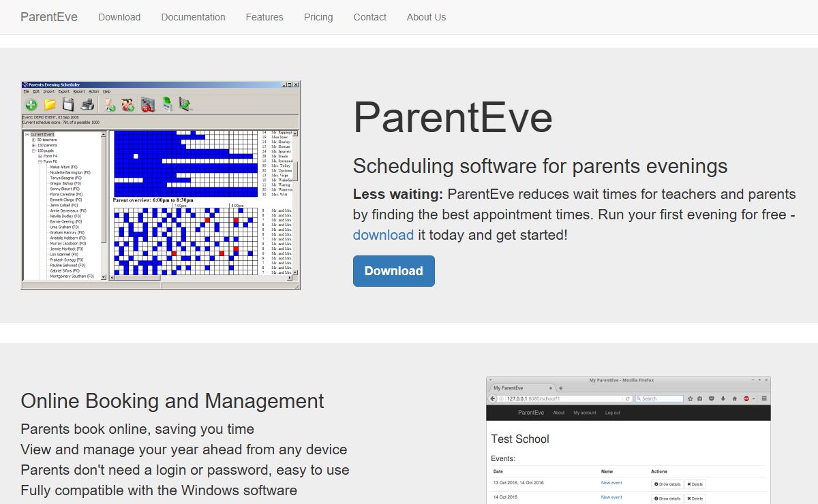The width and height of the screenshot is (818, 504).
Task: Select Jennie Mortlock (F0) in the pupil tree
Action: [x=67, y=249]
